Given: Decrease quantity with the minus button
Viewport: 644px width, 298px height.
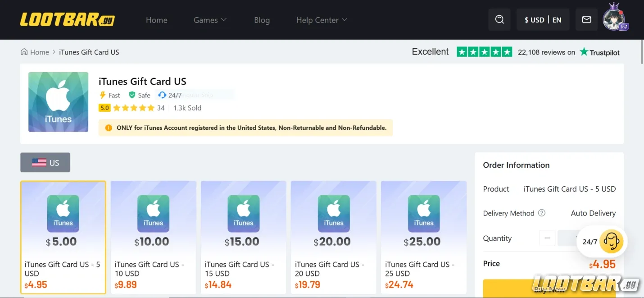Looking at the screenshot, I should coord(547,238).
